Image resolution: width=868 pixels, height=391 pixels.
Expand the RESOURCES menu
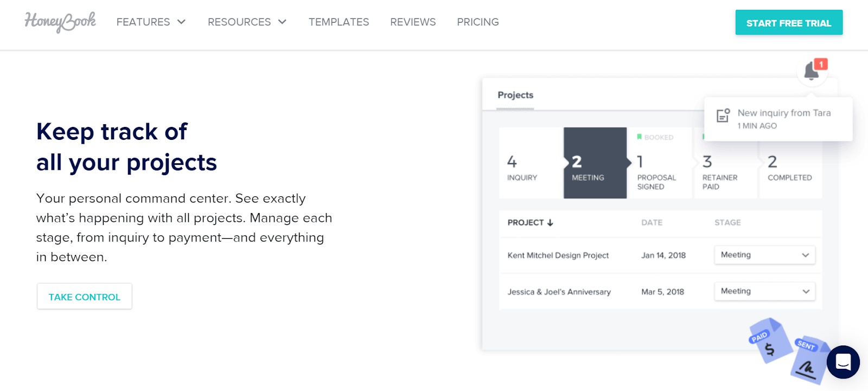click(247, 22)
